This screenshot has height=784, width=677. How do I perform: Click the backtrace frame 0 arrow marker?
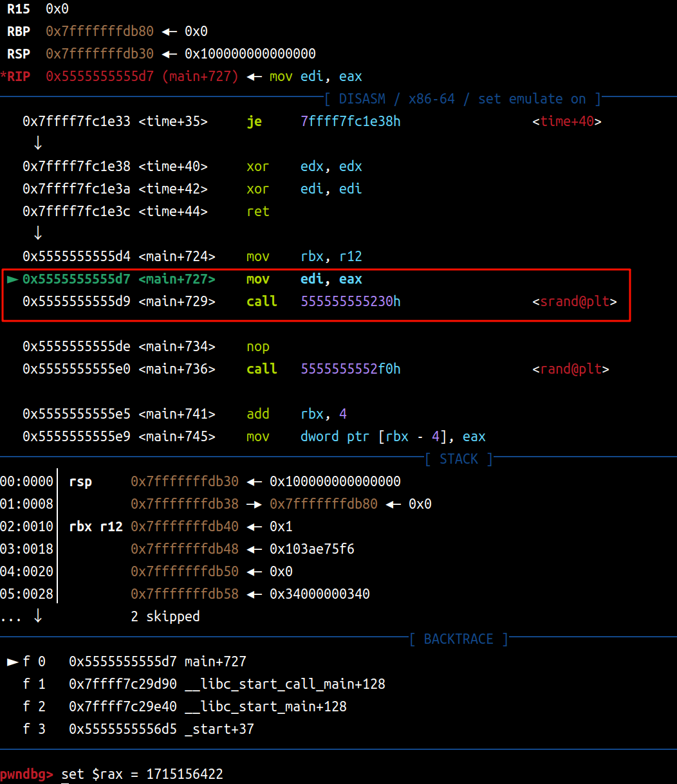pos(12,661)
